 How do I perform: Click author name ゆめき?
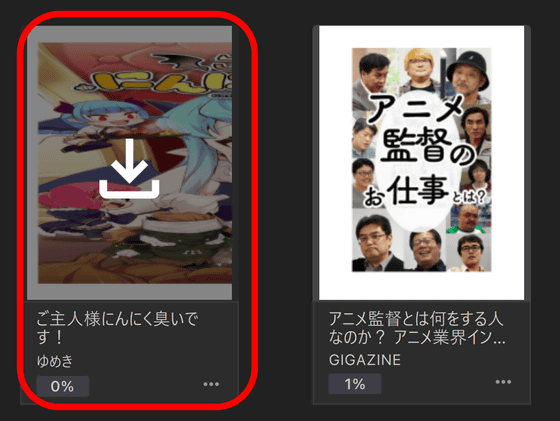(x=55, y=361)
